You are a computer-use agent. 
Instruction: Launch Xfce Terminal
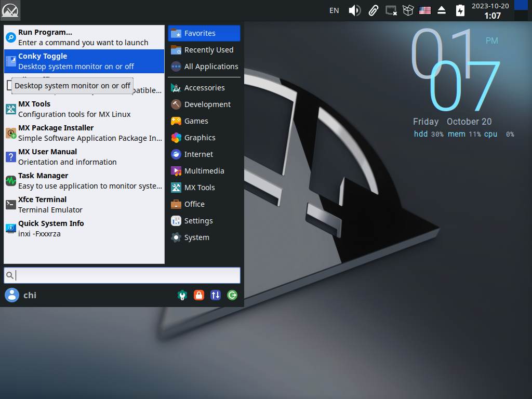pyautogui.click(x=84, y=205)
